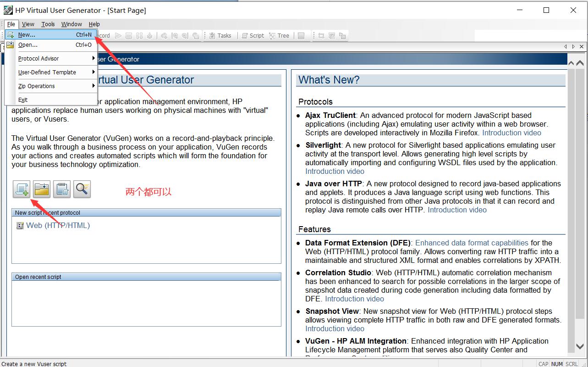Click the notepad script template icon
Viewport: 588px width, 367px height.
pos(62,189)
